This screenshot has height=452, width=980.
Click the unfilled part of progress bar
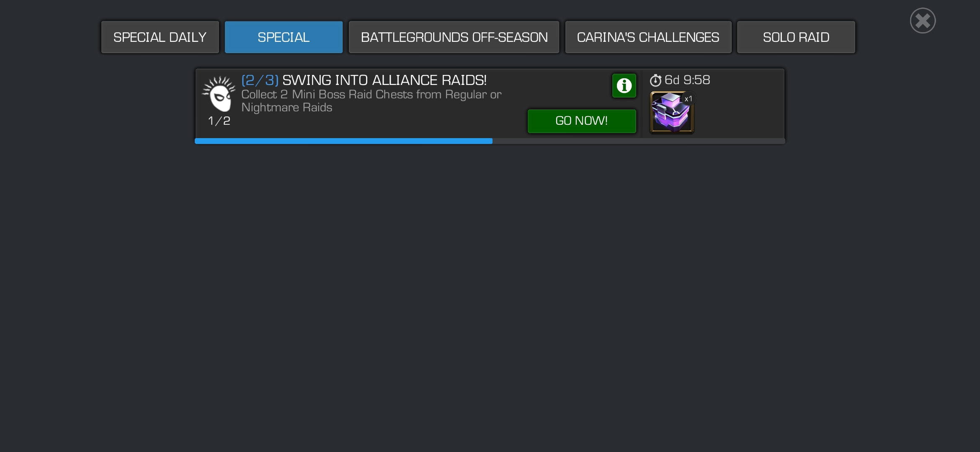pos(639,141)
